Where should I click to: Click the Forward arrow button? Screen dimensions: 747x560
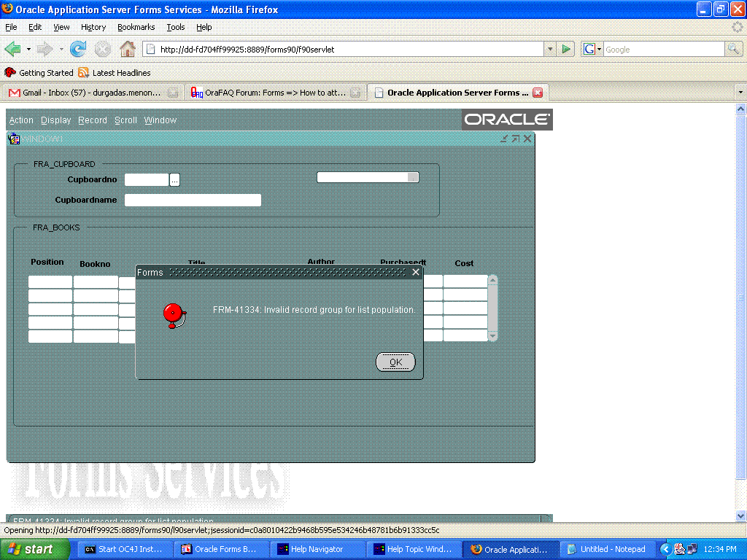45,49
